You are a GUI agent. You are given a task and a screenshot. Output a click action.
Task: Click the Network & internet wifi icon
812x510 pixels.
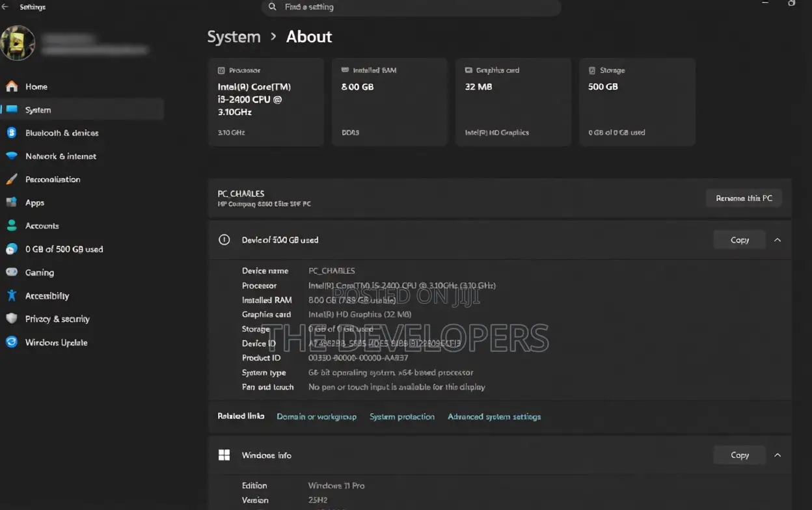[x=12, y=156]
